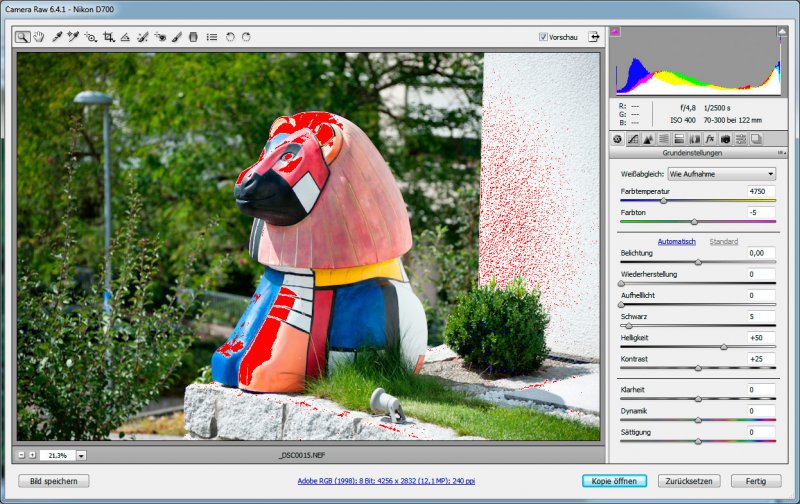Select the Crop tool
The height and width of the screenshot is (504, 800).
tap(108, 37)
